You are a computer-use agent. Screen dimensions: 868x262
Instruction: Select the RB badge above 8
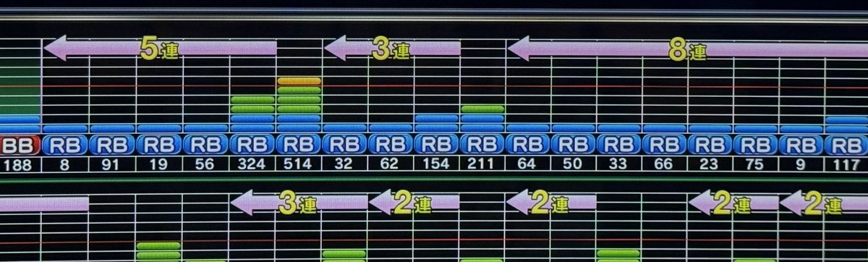click(66, 145)
